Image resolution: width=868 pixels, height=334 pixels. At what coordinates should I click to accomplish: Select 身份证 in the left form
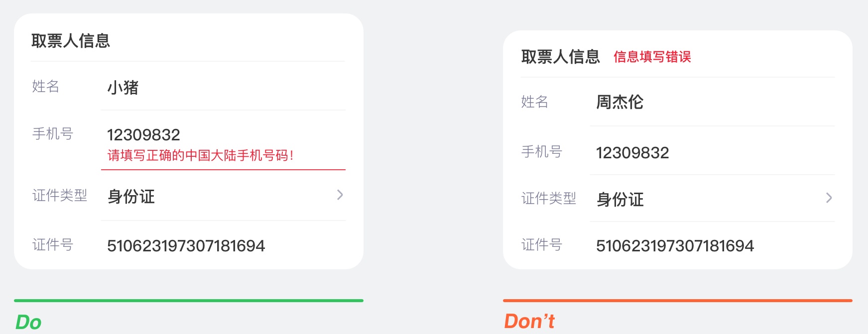(x=130, y=197)
